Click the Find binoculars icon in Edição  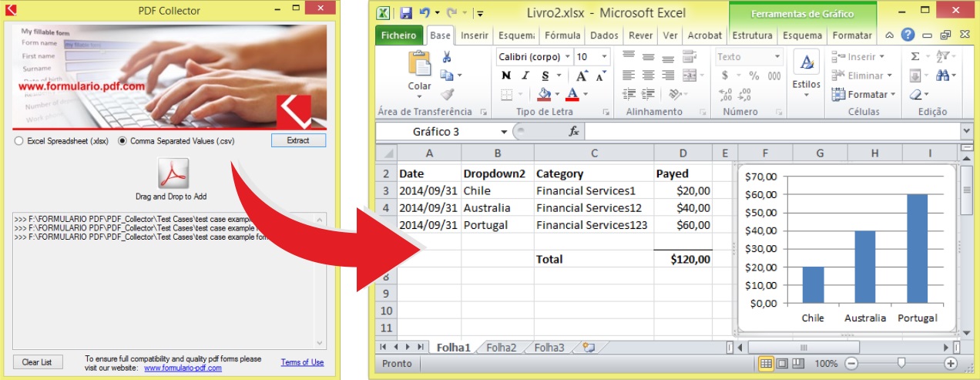coord(941,76)
